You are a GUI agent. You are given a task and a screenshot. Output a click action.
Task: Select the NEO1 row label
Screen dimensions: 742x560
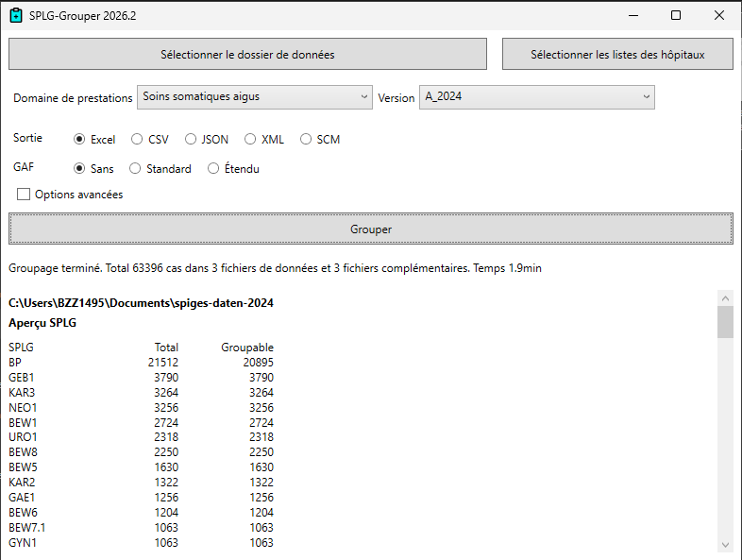point(23,408)
